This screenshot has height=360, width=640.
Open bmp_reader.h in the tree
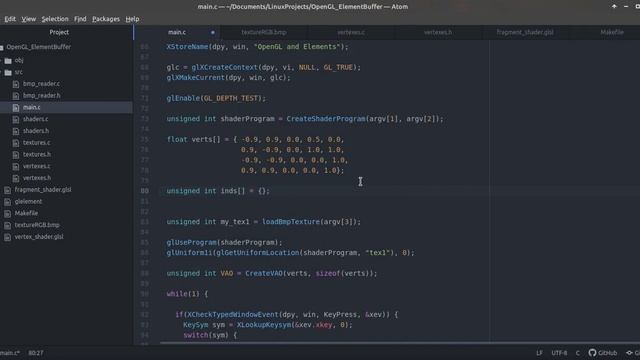41,96
